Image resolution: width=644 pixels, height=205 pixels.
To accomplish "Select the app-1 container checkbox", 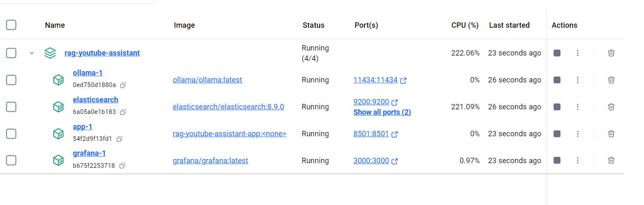I will pyautogui.click(x=11, y=134).
